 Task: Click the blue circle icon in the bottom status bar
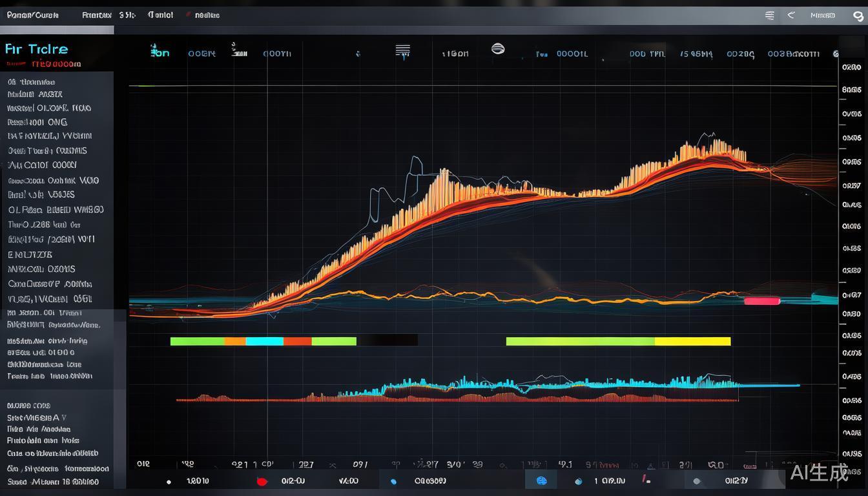(541, 480)
